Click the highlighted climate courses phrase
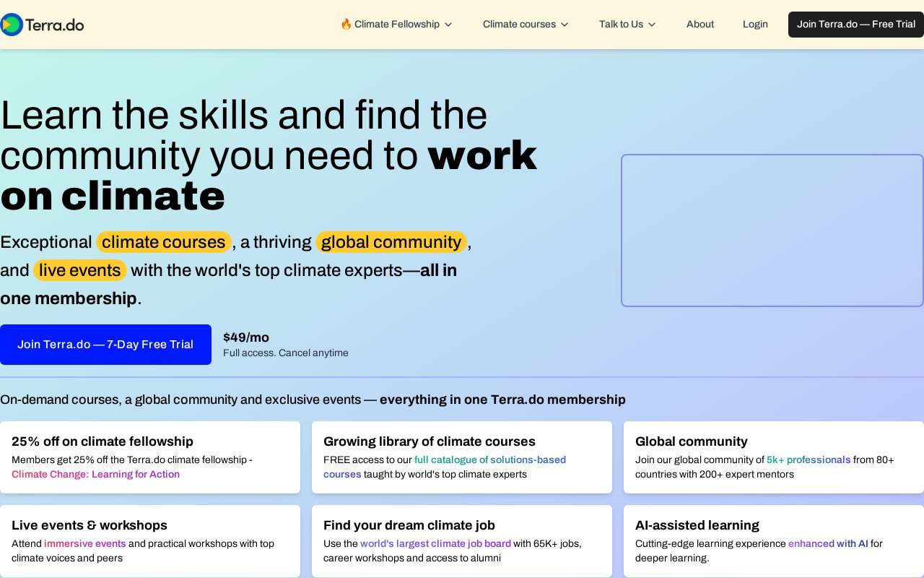The image size is (924, 578). click(x=164, y=242)
